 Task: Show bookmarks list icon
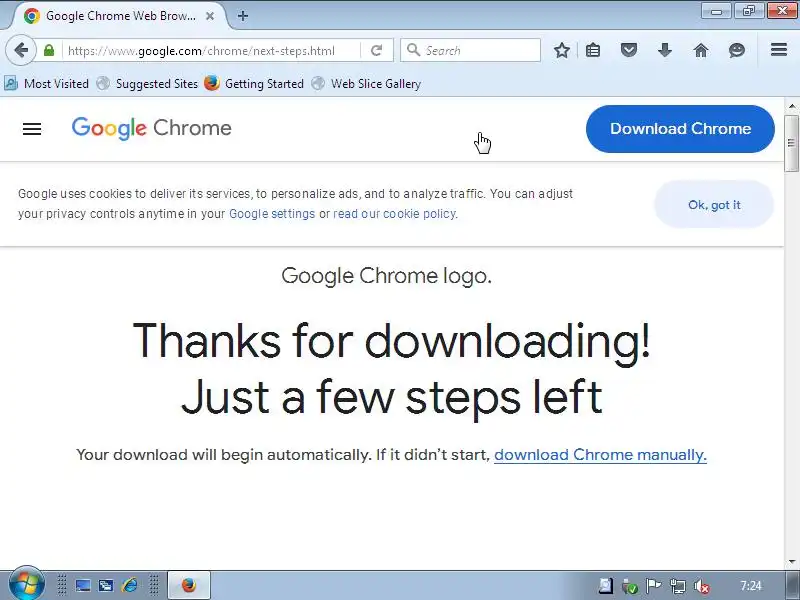click(593, 50)
